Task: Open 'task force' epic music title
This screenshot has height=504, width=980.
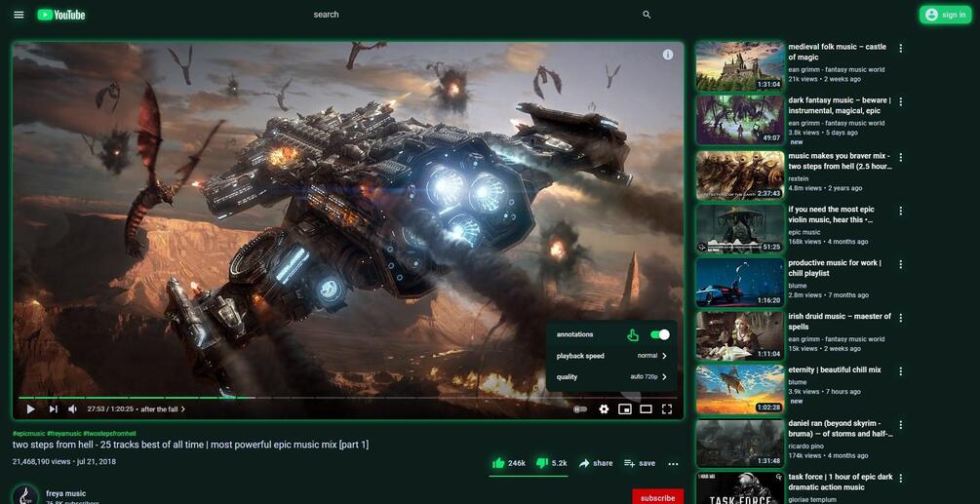Action: [x=841, y=482]
